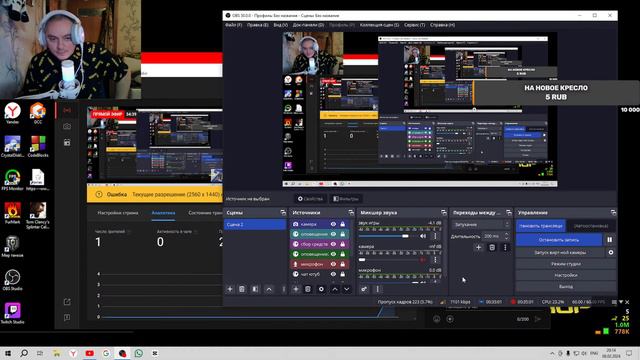The image size is (640, 360).
Task: Unlock the сбор средств source
Action: (x=343, y=244)
